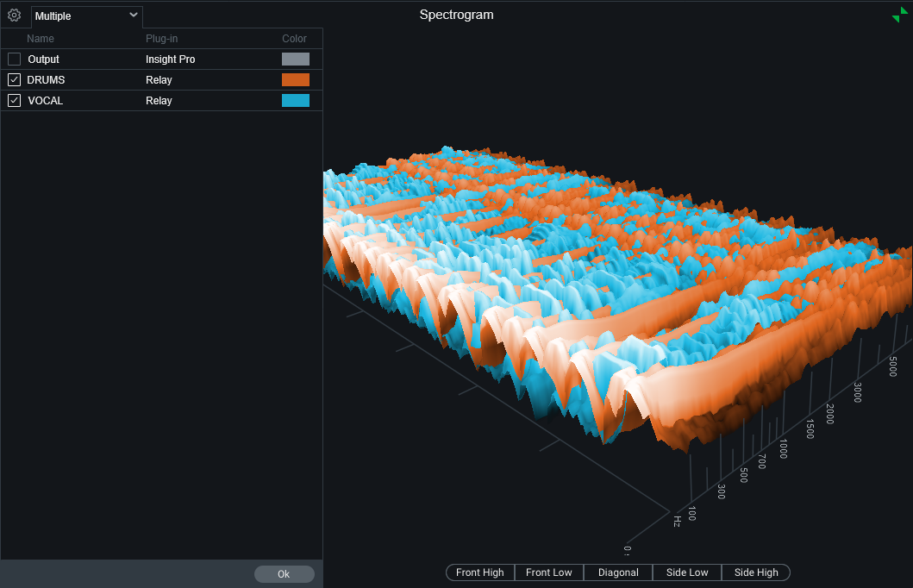Click the green collapse arrows icon

900,15
